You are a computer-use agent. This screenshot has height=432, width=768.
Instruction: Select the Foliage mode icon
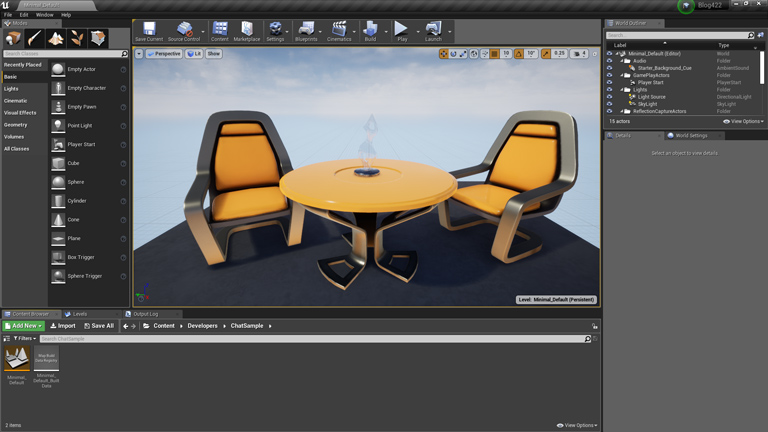point(77,38)
